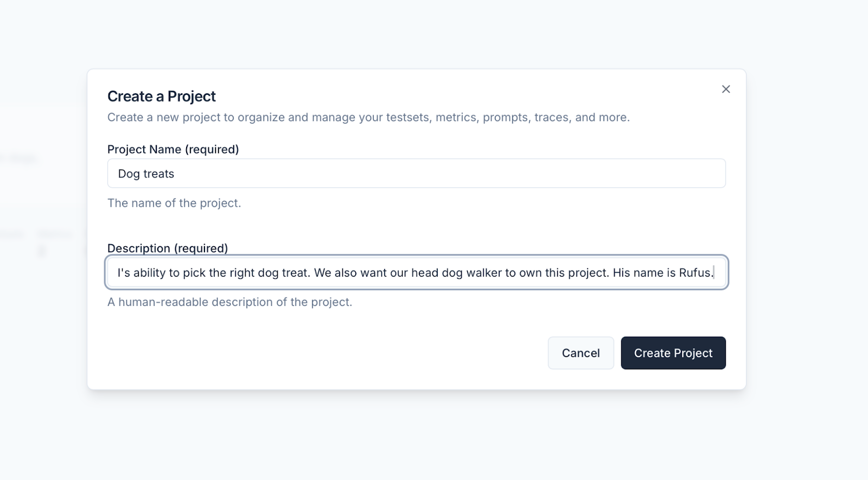Click the Description (required) label
The image size is (868, 480).
pyautogui.click(x=168, y=248)
